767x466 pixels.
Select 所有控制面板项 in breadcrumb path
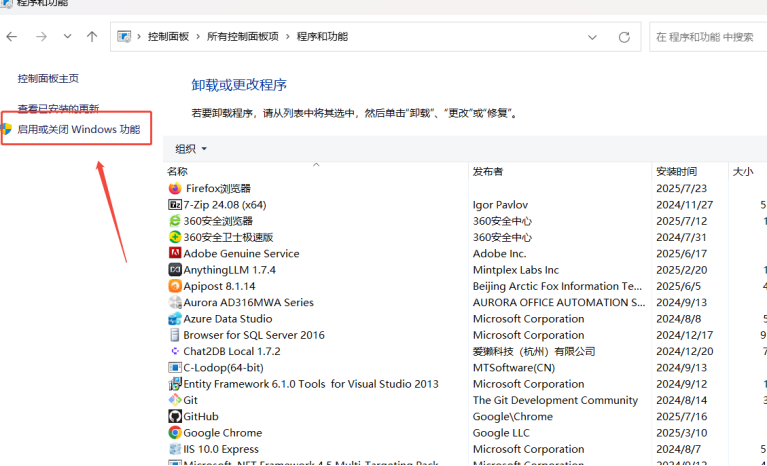(x=243, y=37)
